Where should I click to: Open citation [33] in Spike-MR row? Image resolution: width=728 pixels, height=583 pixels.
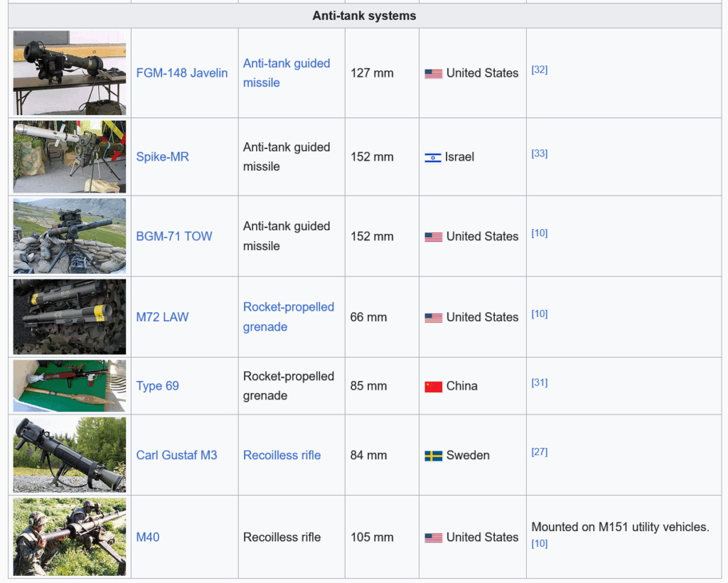click(x=540, y=153)
